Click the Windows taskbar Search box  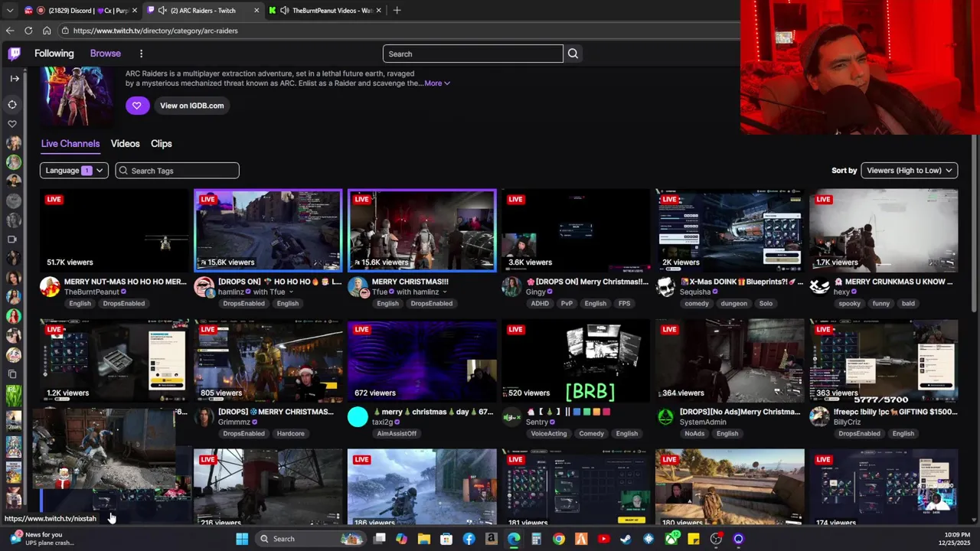click(310, 539)
